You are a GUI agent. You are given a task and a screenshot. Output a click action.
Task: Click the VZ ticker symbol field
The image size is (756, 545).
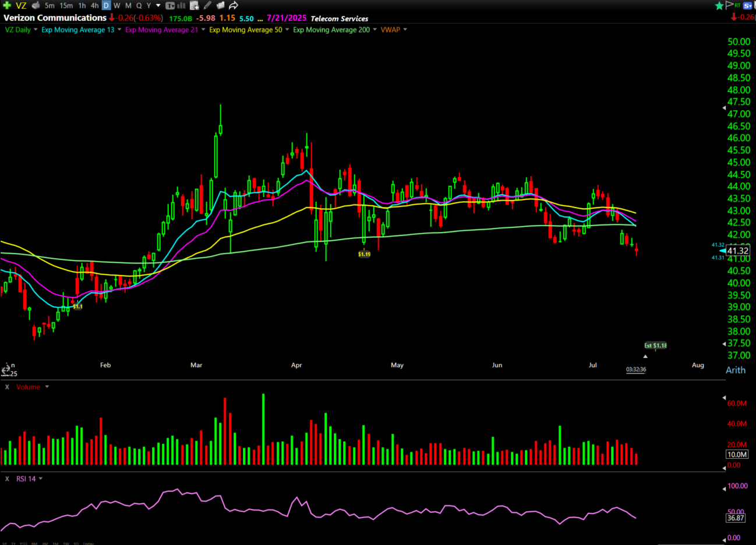coord(21,5)
